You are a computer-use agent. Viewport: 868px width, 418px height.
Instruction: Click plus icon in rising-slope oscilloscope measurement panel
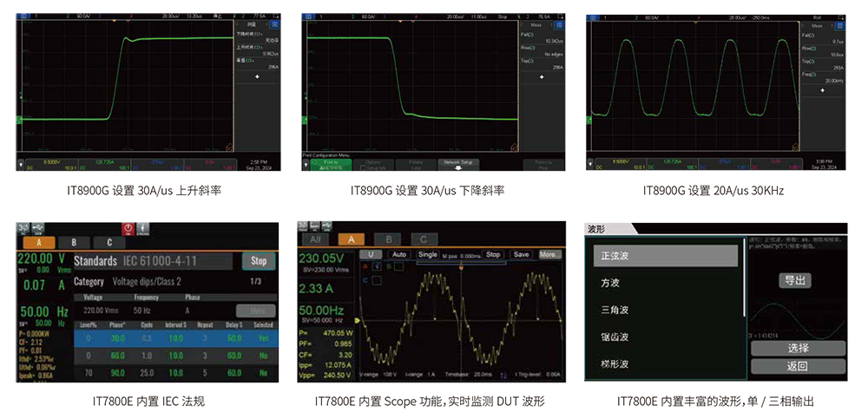(257, 77)
